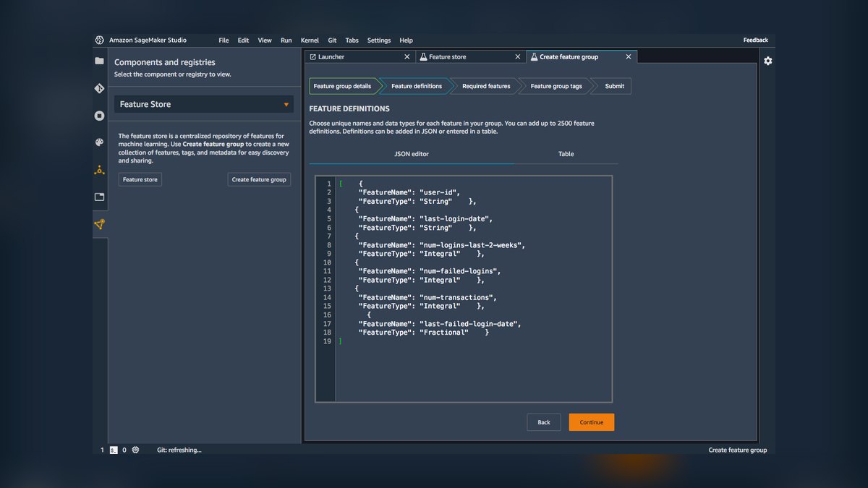
Task: Click the Feedback link
Action: [x=755, y=40]
